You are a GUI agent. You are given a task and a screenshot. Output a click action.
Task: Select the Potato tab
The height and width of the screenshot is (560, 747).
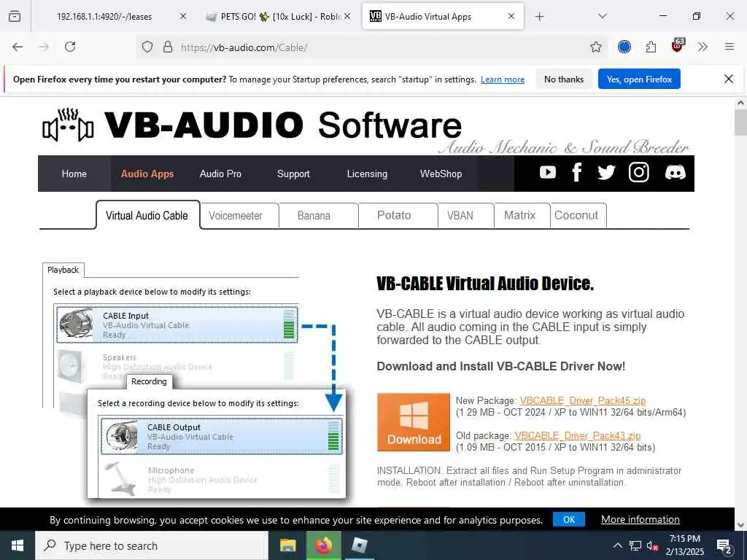click(394, 216)
